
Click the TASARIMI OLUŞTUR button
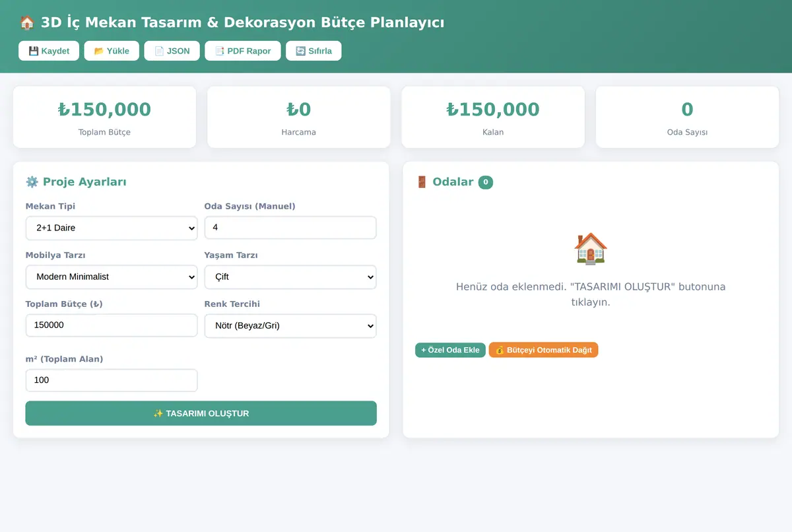[x=201, y=413]
